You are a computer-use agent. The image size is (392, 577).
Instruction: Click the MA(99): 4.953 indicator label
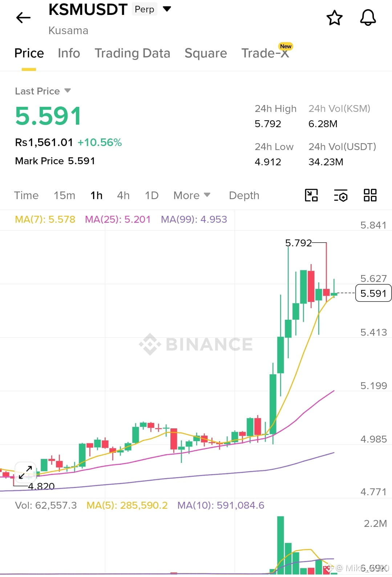click(x=194, y=219)
